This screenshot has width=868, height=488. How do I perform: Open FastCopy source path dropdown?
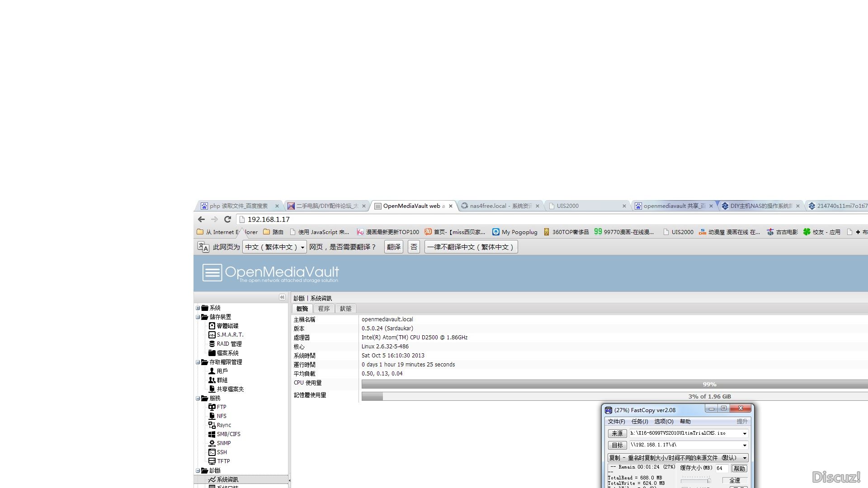[x=745, y=433]
